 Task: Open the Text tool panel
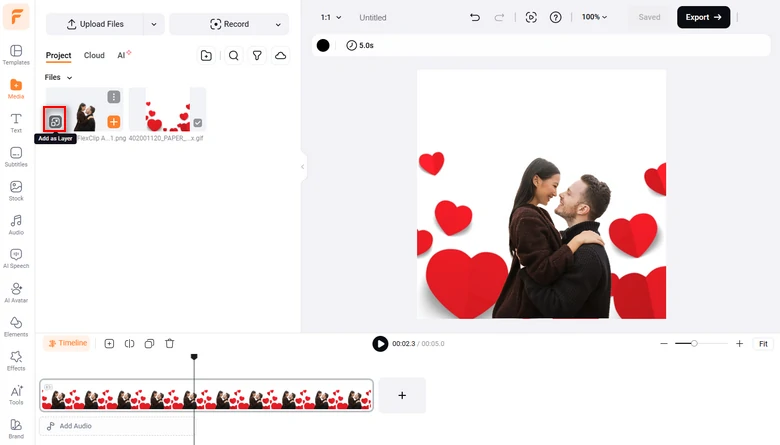click(16, 123)
